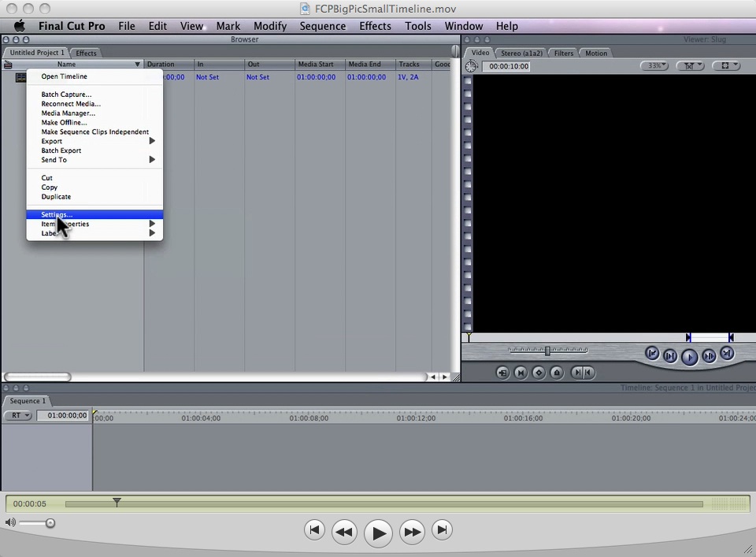Add a motion keyframe in the Viewer
Screen dimensions: 756x557
coord(539,373)
